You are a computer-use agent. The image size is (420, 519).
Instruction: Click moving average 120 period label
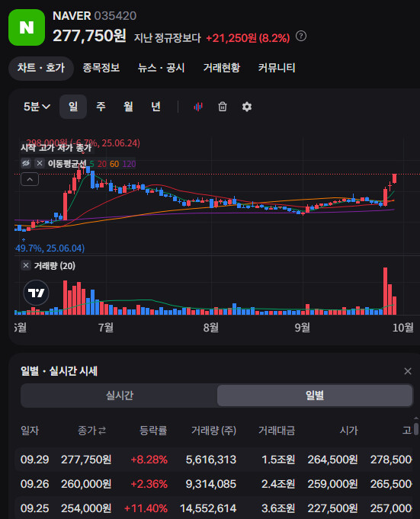coord(129,164)
